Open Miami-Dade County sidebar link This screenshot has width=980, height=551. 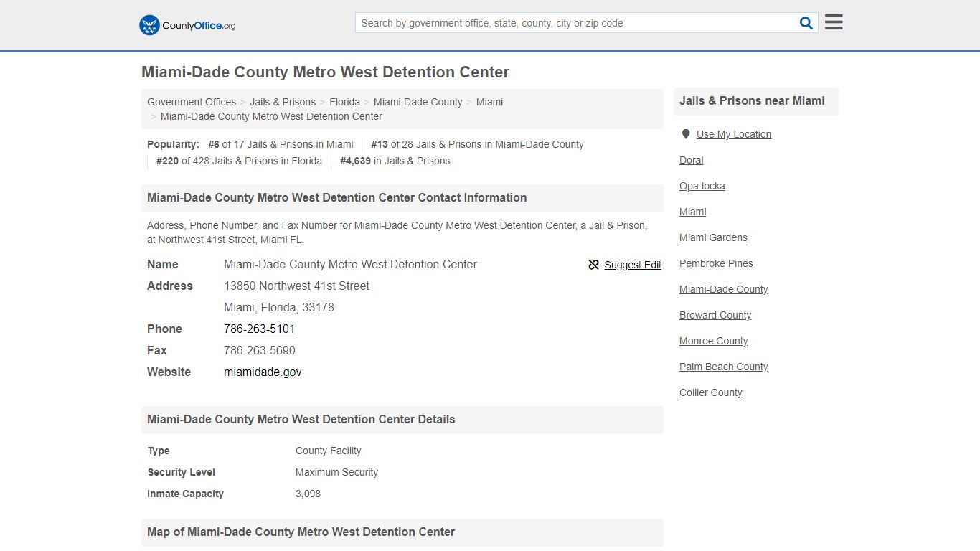pyautogui.click(x=724, y=289)
